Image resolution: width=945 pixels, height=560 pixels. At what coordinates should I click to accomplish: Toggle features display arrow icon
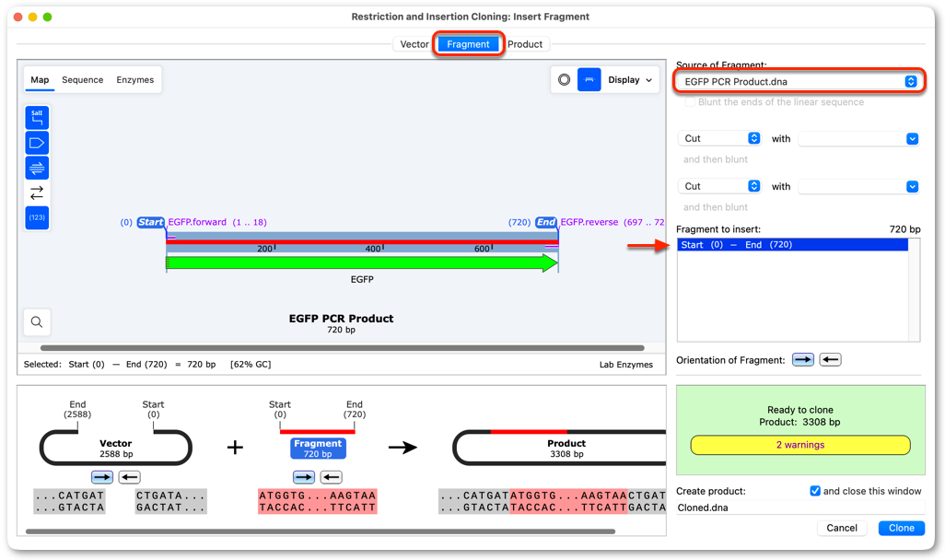coord(37,143)
